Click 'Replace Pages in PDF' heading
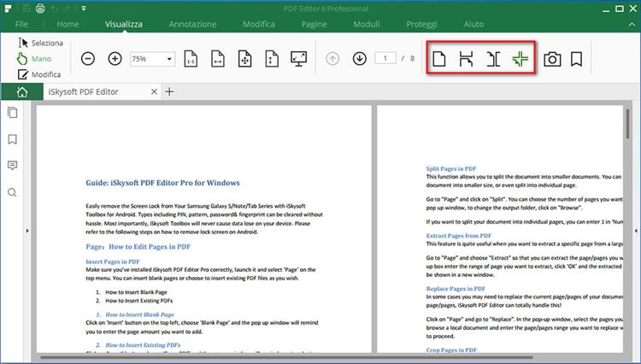The height and width of the screenshot is (364, 641). pos(456,289)
